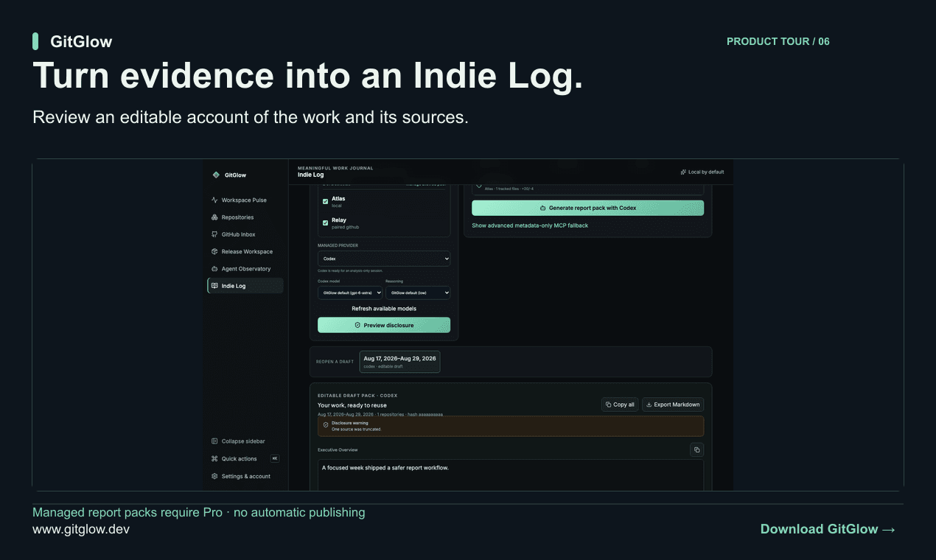Viewport: 936px width, 560px height.
Task: Select the Indie Log sidebar item
Action: pos(245,286)
